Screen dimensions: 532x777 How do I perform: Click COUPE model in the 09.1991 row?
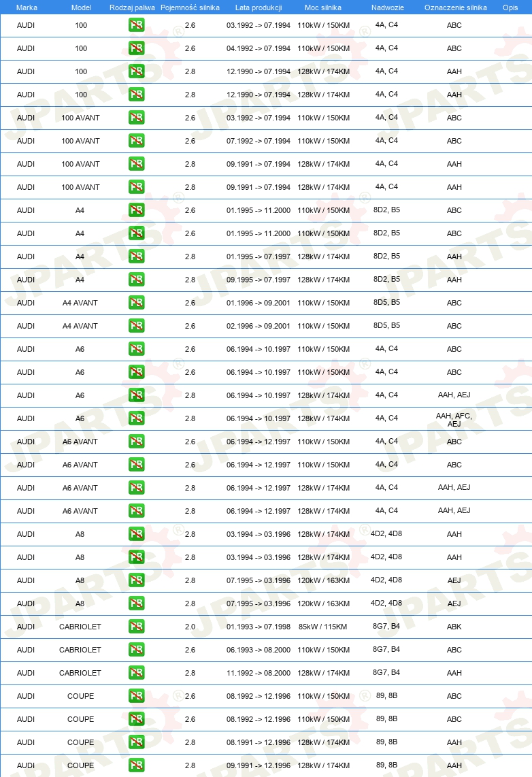coord(81,765)
